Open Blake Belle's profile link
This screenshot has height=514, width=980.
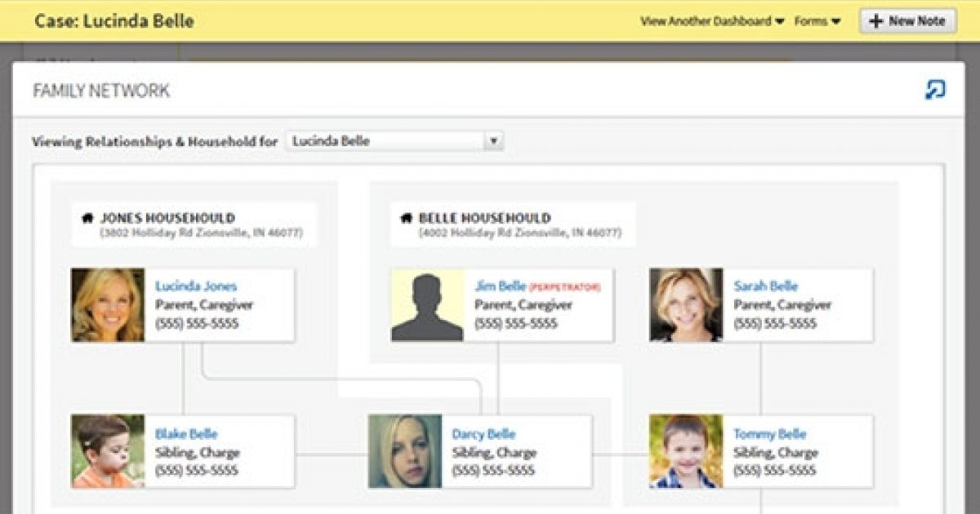point(186,434)
